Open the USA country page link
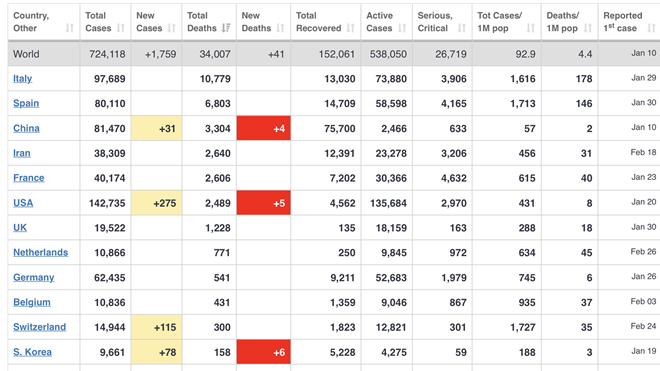This screenshot has width=660, height=371. [23, 203]
